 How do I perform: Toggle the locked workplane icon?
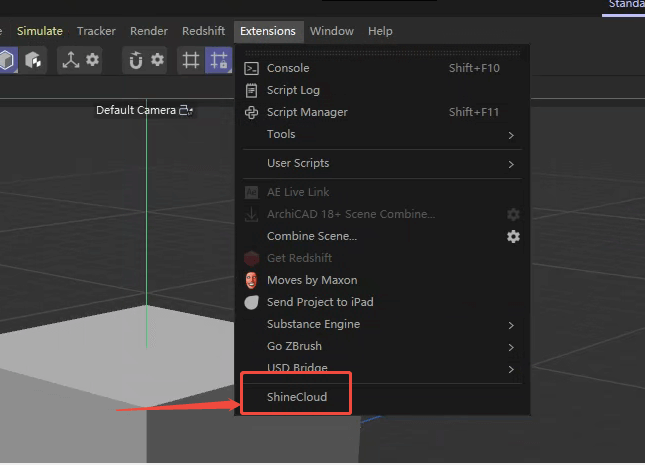[x=218, y=60]
